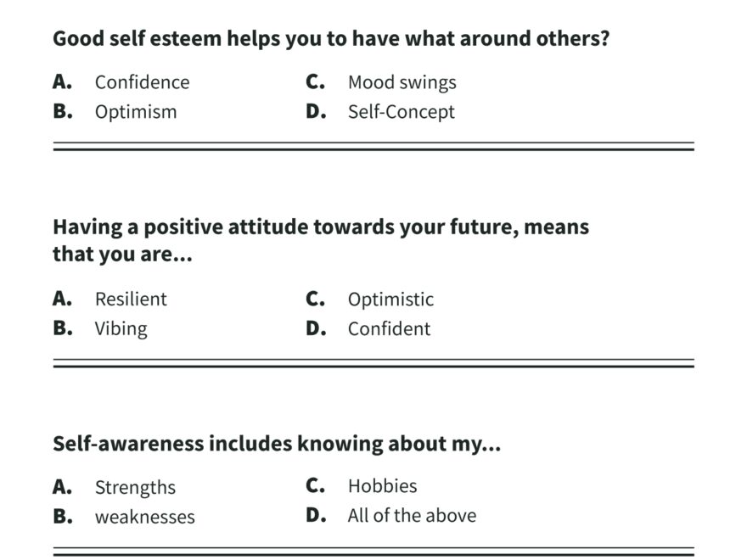Click the divider line below Optimism
The image size is (747, 560).
373,146
